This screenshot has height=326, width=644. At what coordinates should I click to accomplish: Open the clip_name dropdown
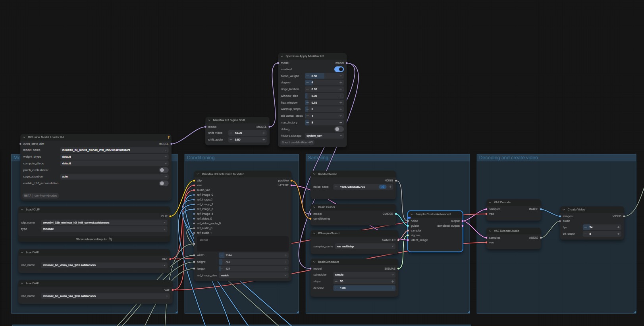(x=105, y=223)
